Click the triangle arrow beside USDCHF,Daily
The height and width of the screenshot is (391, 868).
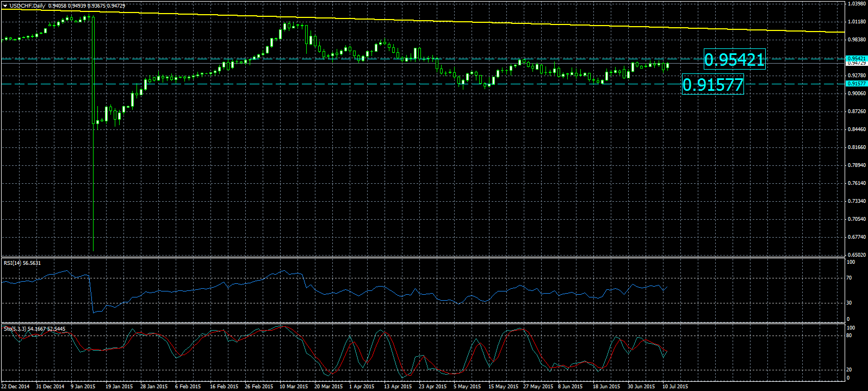click(x=4, y=5)
